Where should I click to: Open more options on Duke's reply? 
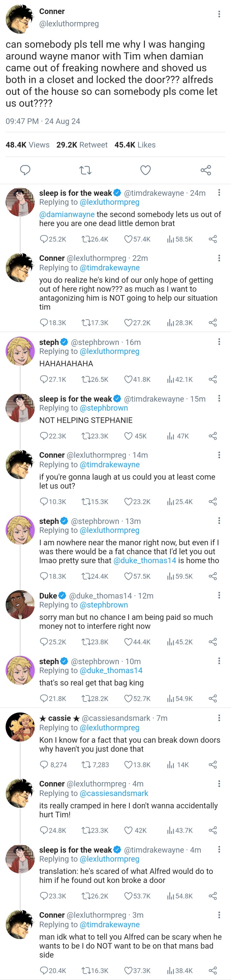[x=219, y=595]
